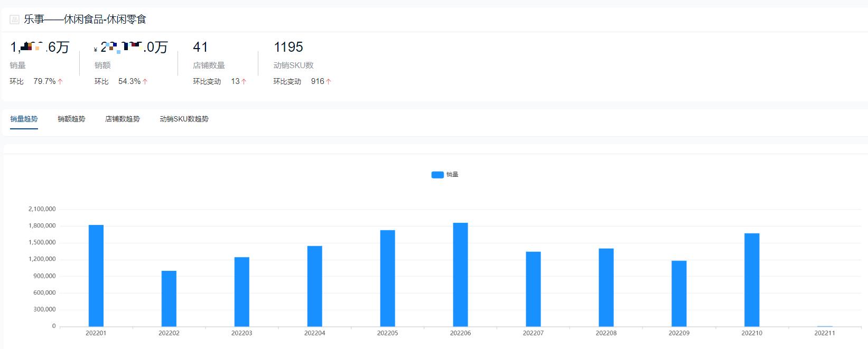Click the brand icon beside 乐事 title
This screenshot has width=868, height=349.
(14, 20)
